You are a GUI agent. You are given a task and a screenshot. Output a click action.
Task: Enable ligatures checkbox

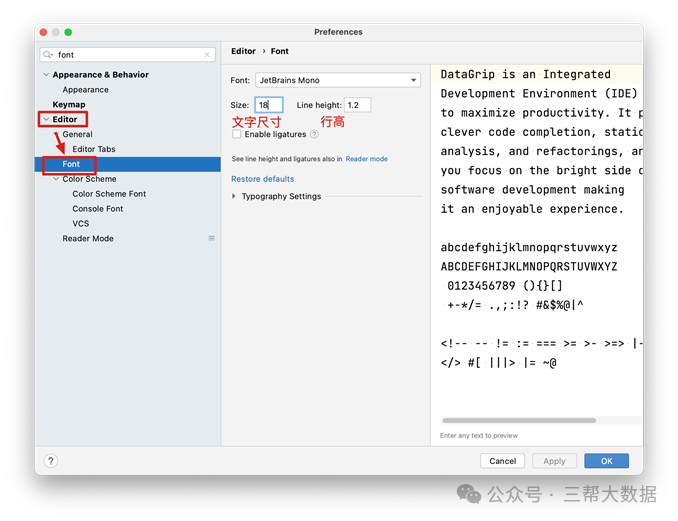pyautogui.click(x=237, y=134)
